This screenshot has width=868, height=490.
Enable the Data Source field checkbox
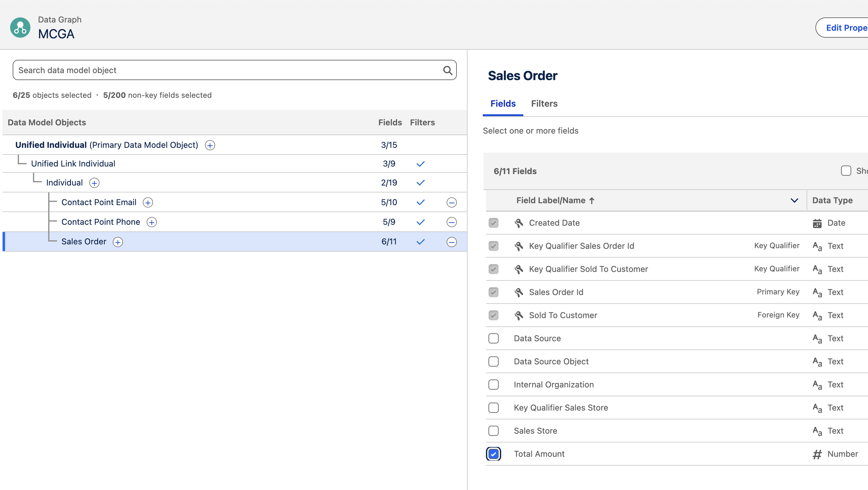click(x=494, y=338)
